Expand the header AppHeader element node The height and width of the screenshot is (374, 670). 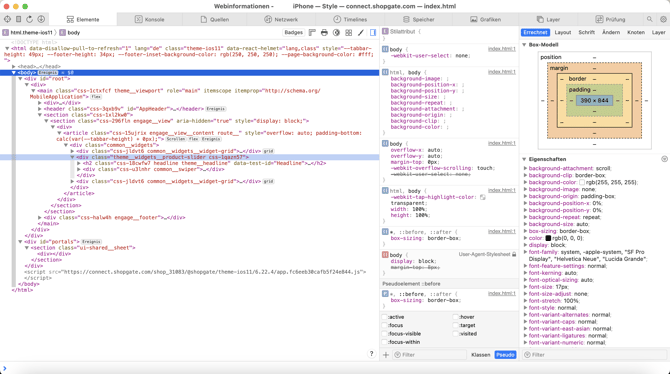[x=40, y=109]
